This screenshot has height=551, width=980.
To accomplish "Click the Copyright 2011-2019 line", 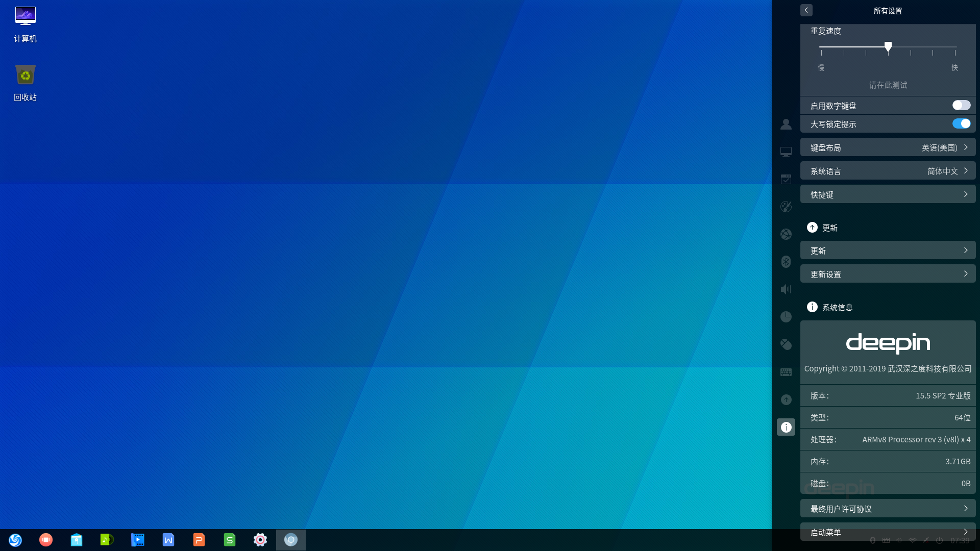I will click(888, 369).
